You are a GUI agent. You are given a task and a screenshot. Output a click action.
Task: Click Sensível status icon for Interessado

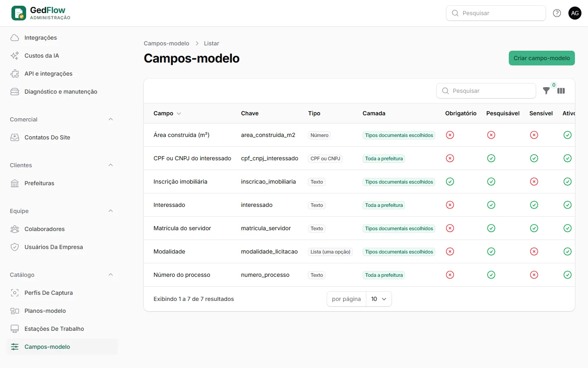point(534,205)
